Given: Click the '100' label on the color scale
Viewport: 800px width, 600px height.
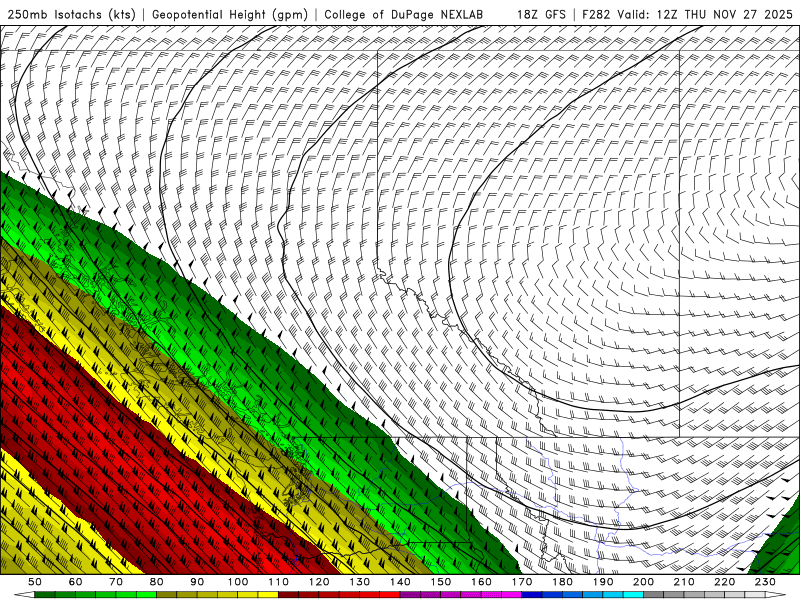Looking at the screenshot, I should [238, 582].
